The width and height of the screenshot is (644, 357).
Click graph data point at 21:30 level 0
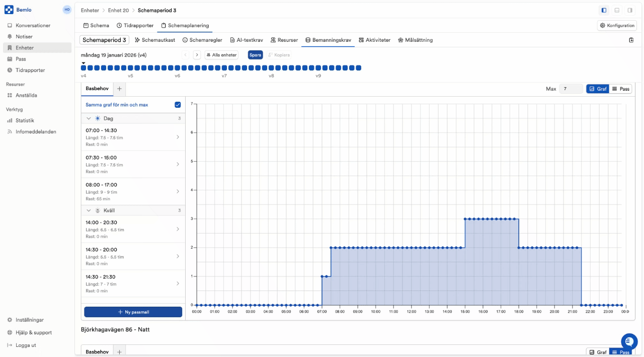[582, 305]
